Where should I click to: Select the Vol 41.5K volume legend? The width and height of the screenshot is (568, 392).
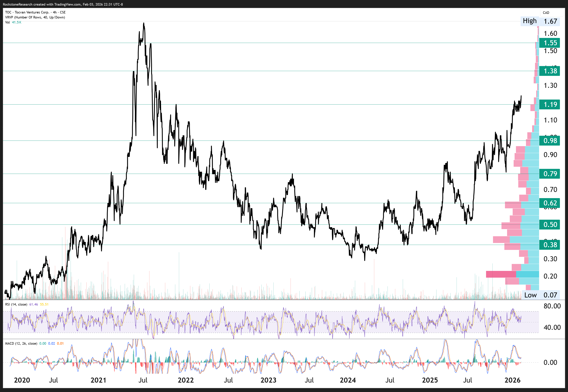[x=13, y=22]
